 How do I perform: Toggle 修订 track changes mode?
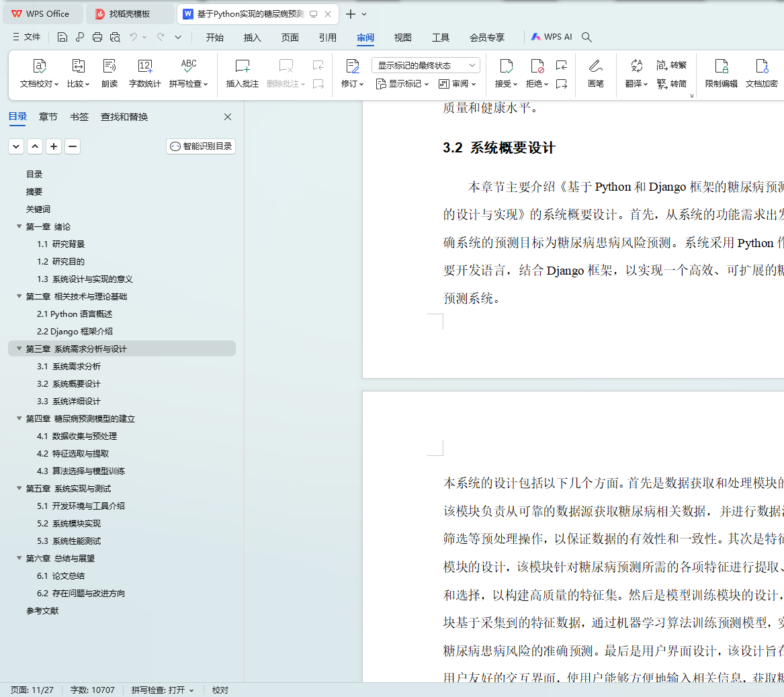click(352, 66)
